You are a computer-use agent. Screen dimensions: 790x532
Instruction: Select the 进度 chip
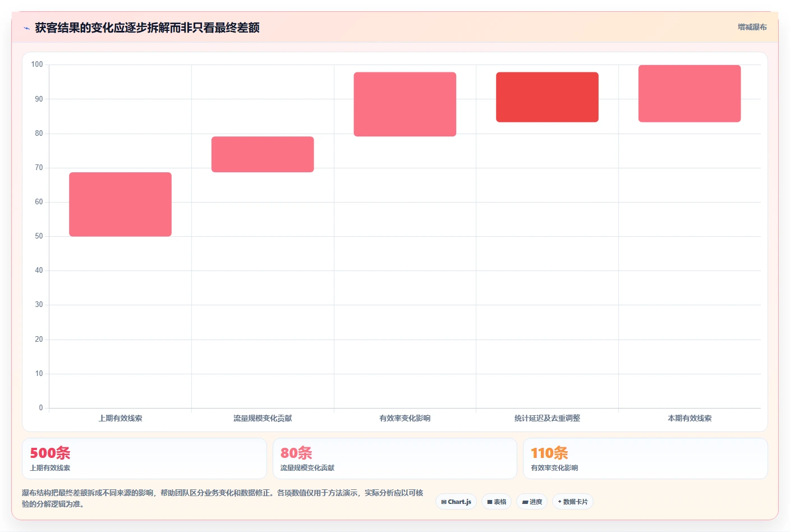pyautogui.click(x=532, y=502)
